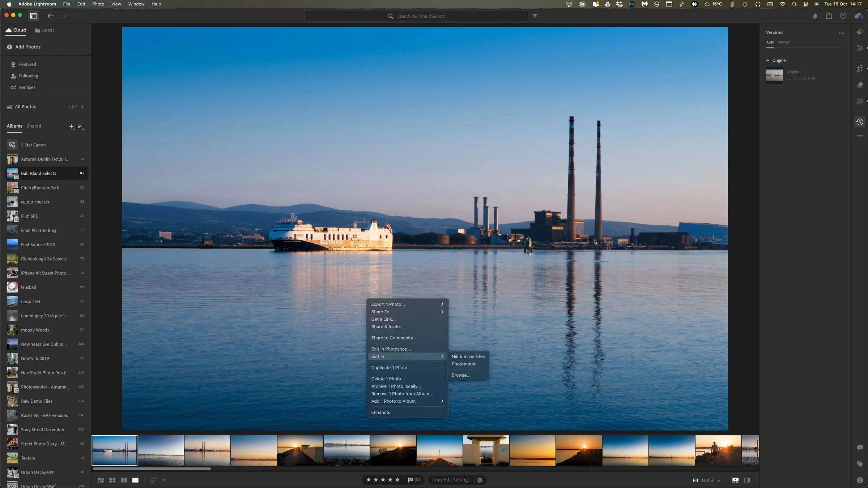This screenshot has height=488, width=868.
Task: Select the Healing eraser tool
Action: (x=860, y=85)
